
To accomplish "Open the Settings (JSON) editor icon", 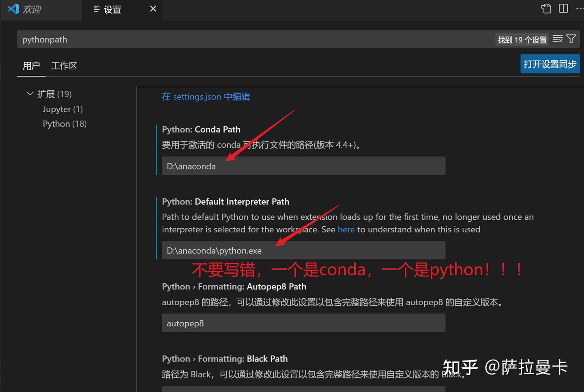I will [545, 9].
